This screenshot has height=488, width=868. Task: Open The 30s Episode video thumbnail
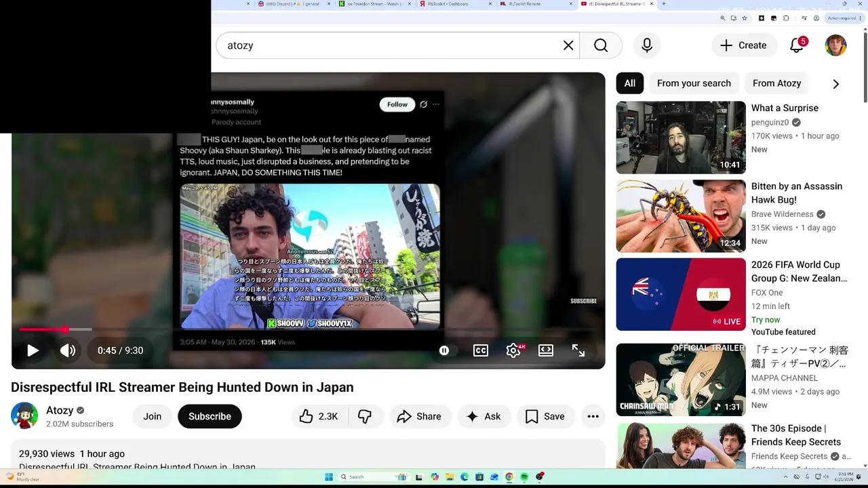click(x=681, y=445)
